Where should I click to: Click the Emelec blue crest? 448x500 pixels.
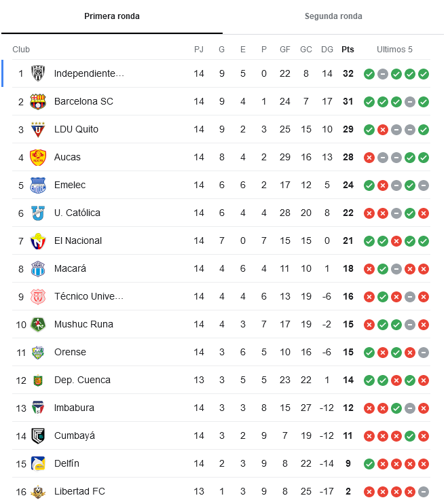point(38,185)
